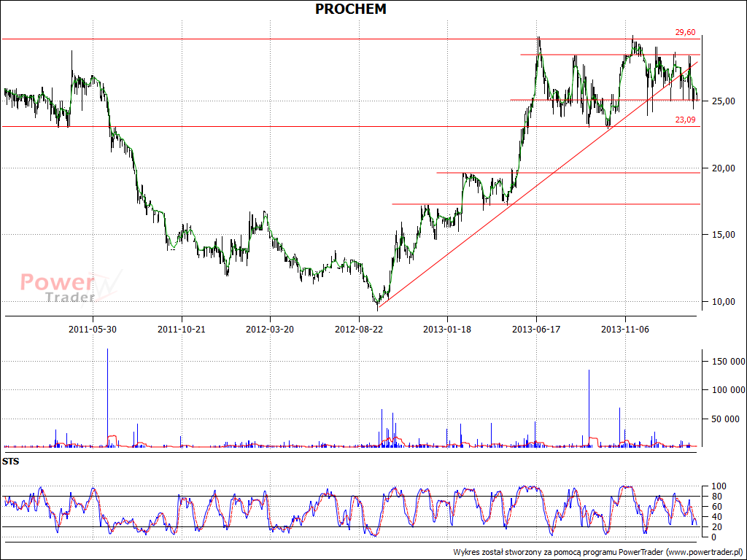Click the PROCHEM chart title

point(351,9)
